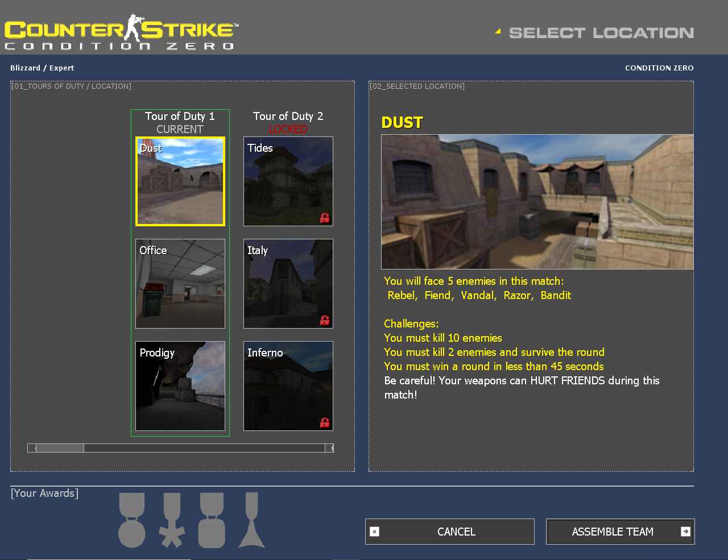This screenshot has height=560, width=728.
Task: Click the HURT FRIENDS warning text
Action: click(522, 387)
